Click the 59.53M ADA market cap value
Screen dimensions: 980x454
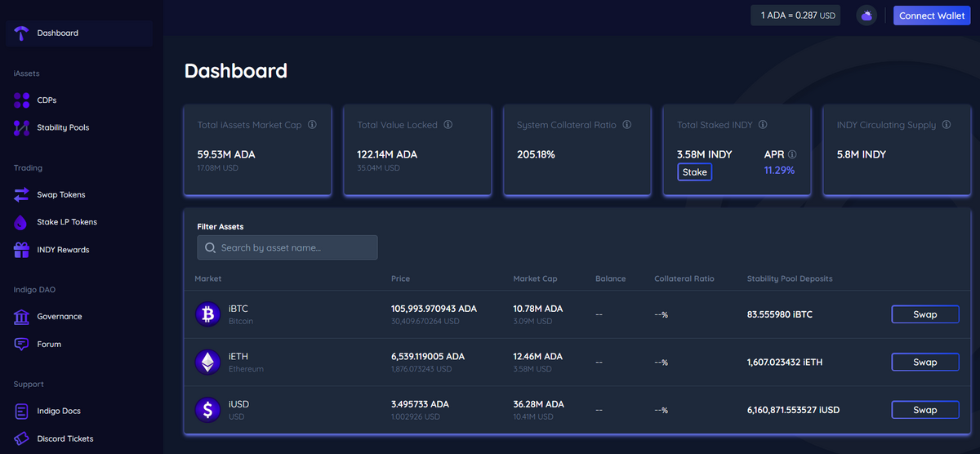click(226, 154)
